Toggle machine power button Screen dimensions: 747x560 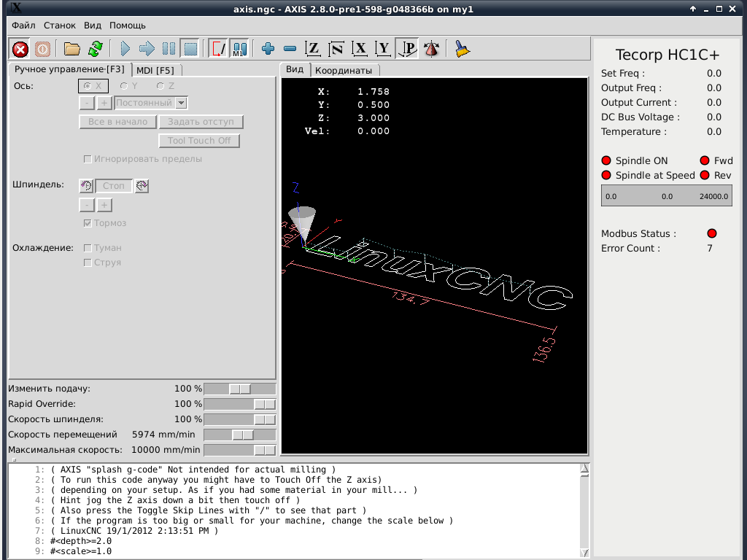42,49
